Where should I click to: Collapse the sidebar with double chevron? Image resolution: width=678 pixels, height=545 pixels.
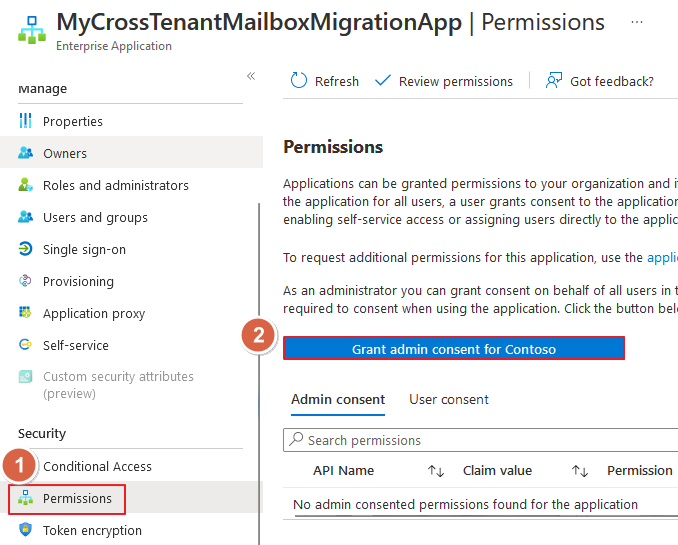251,76
